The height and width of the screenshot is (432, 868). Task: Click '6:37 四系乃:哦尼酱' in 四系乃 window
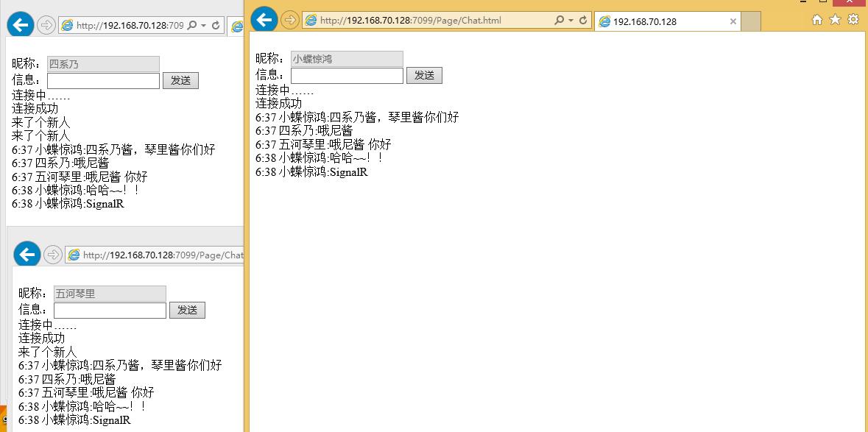coord(60,163)
